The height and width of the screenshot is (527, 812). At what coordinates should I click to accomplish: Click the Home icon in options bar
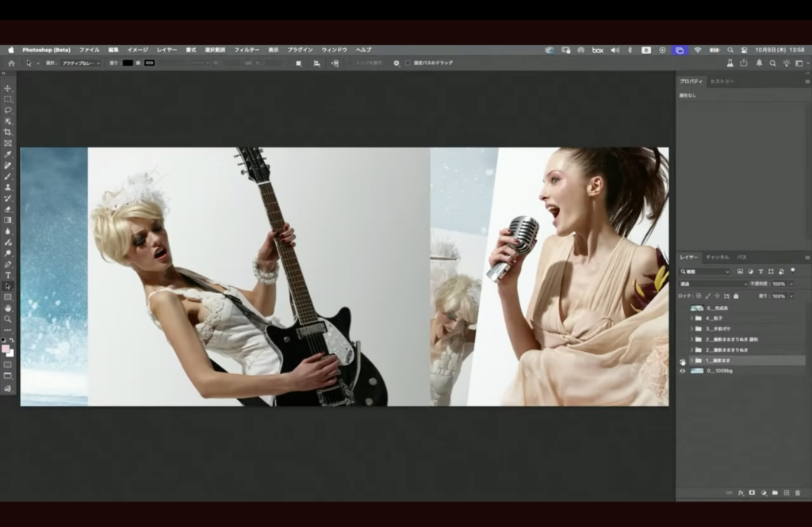click(11, 63)
